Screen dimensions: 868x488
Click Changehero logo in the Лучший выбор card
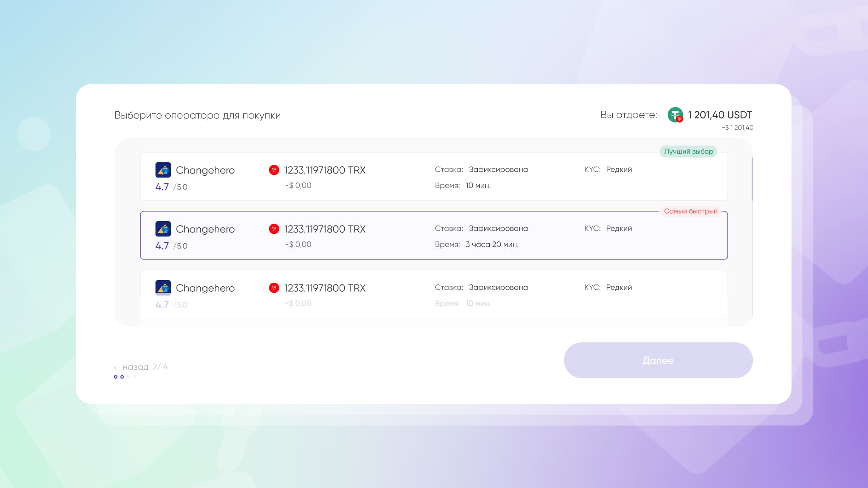[x=163, y=170]
